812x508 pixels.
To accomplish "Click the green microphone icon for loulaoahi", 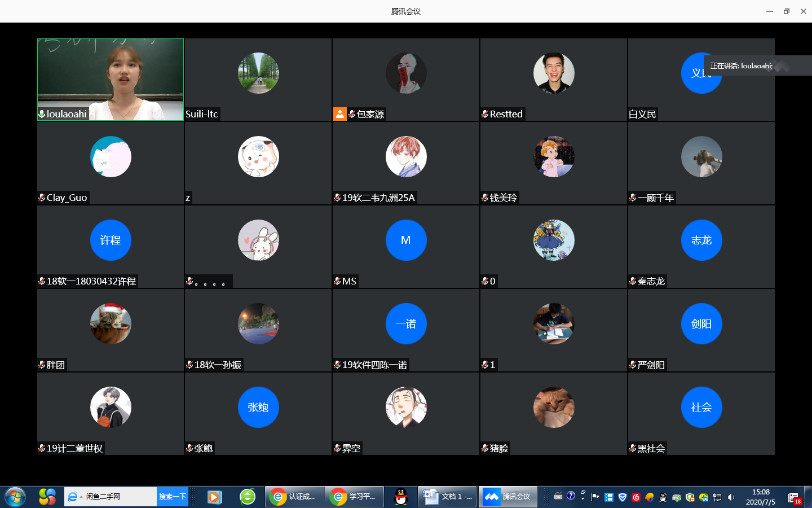I will pos(42,114).
